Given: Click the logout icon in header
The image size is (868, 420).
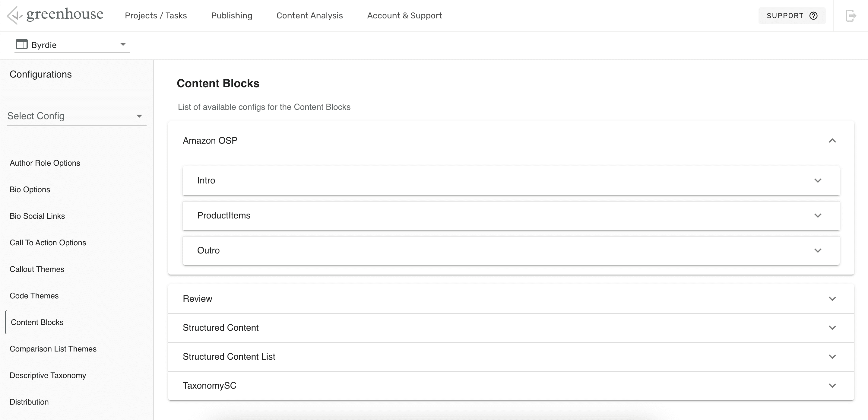Looking at the screenshot, I should [851, 15].
